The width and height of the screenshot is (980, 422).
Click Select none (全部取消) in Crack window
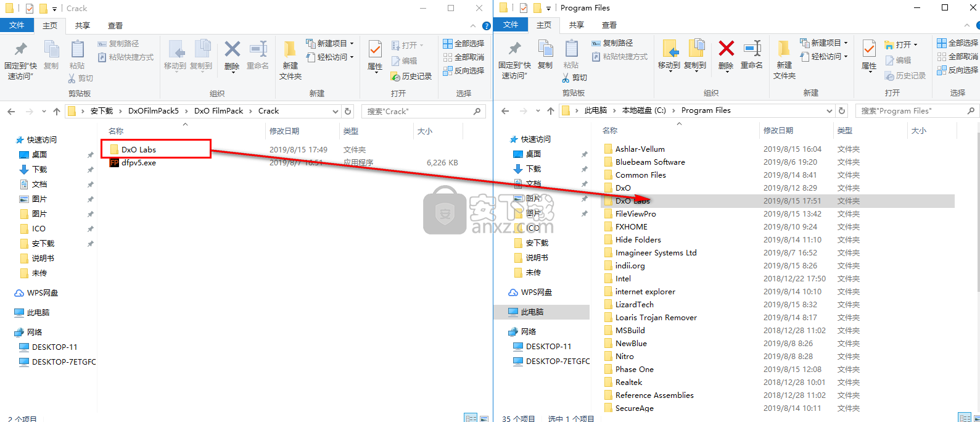pos(463,57)
